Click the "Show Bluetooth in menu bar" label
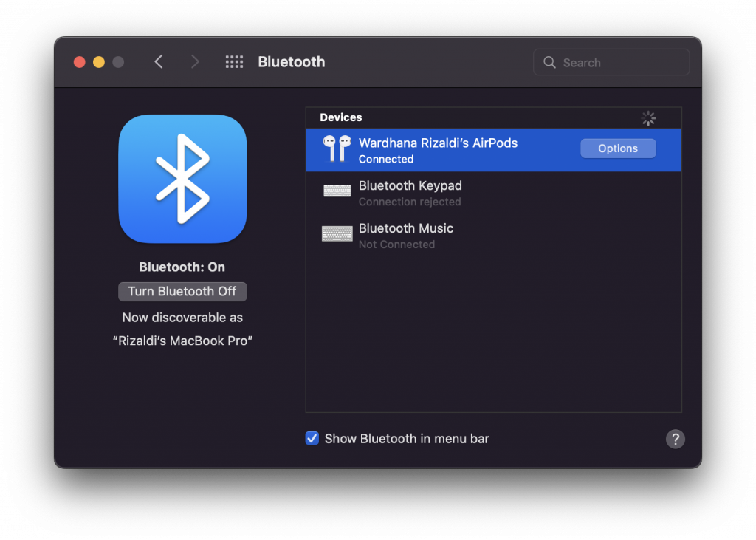This screenshot has width=756, height=540. (407, 439)
